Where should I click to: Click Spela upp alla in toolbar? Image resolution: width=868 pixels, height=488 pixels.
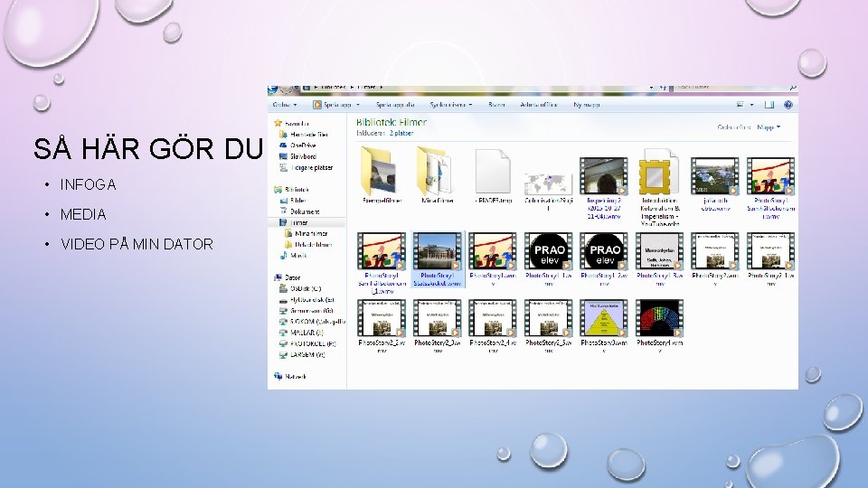(x=395, y=105)
